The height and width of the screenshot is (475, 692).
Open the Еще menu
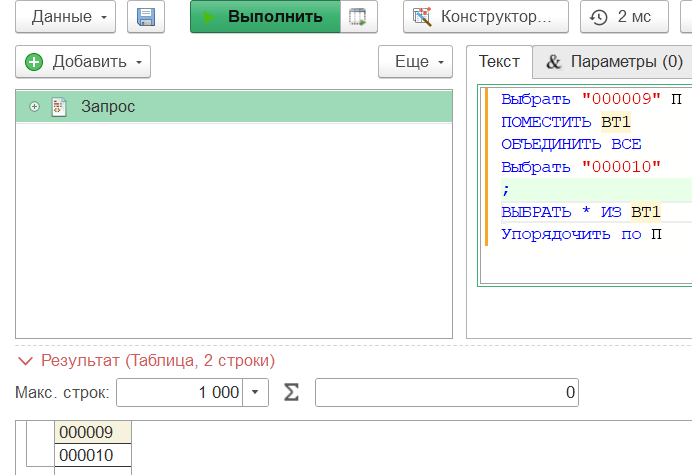click(415, 62)
